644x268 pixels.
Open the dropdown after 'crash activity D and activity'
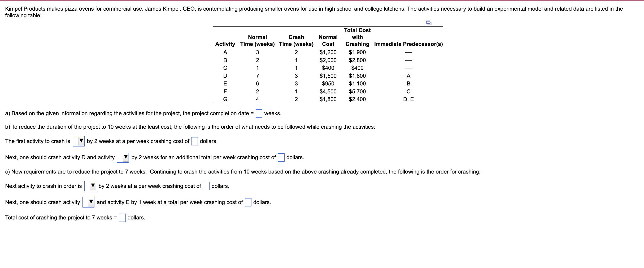123,157
